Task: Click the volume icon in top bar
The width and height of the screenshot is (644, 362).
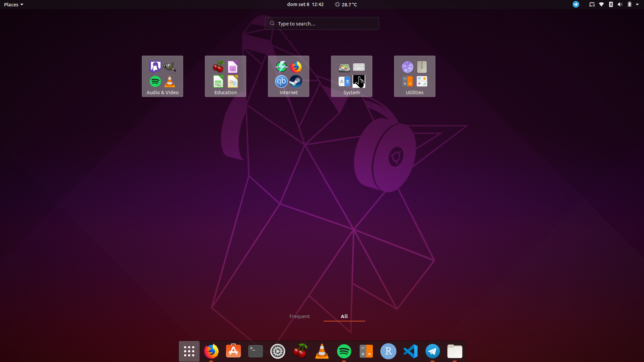Action: 620,4
